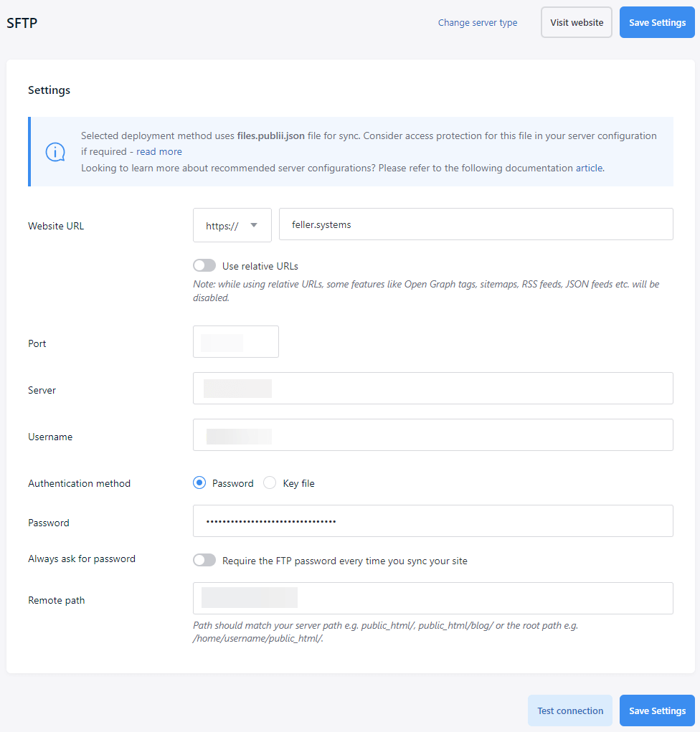Click top Save Settings button
Viewport: 700px width, 732px height.
(x=657, y=22)
